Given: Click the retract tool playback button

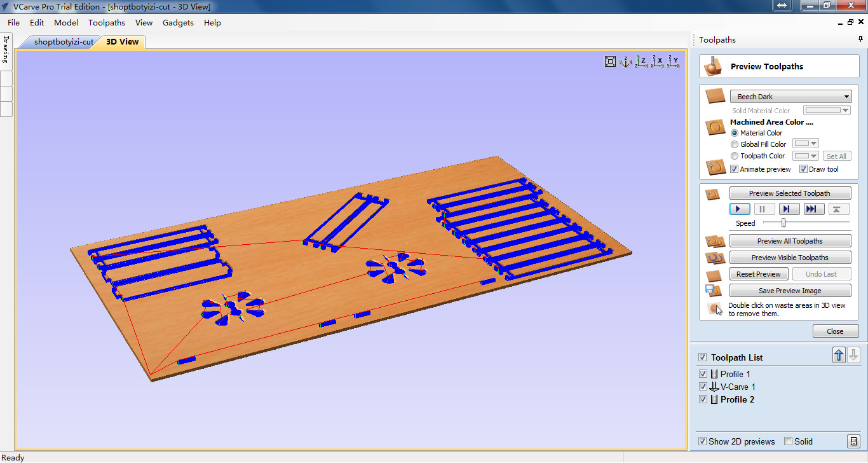Looking at the screenshot, I should [839, 209].
